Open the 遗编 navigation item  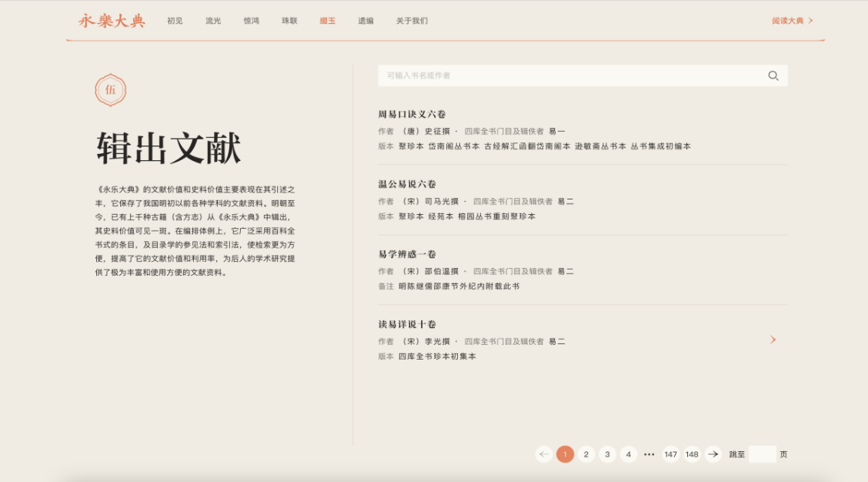[366, 21]
